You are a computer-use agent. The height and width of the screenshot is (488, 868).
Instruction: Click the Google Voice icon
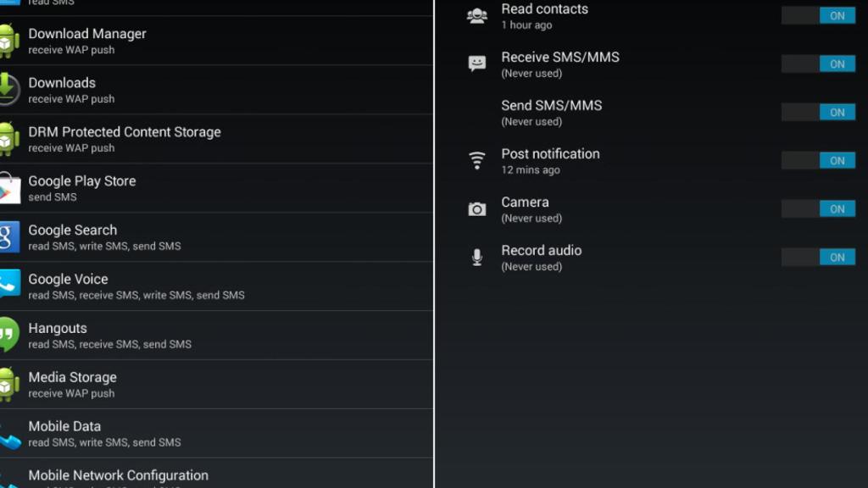tap(9, 285)
